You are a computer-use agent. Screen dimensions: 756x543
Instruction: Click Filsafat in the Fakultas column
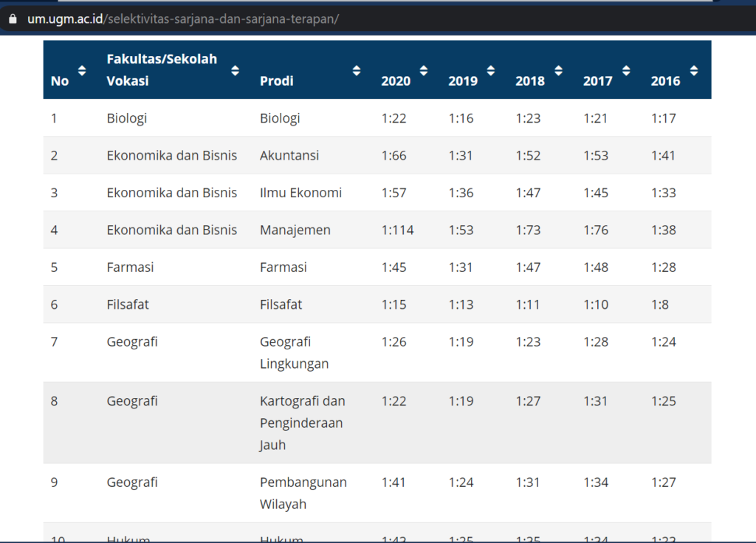(x=128, y=304)
